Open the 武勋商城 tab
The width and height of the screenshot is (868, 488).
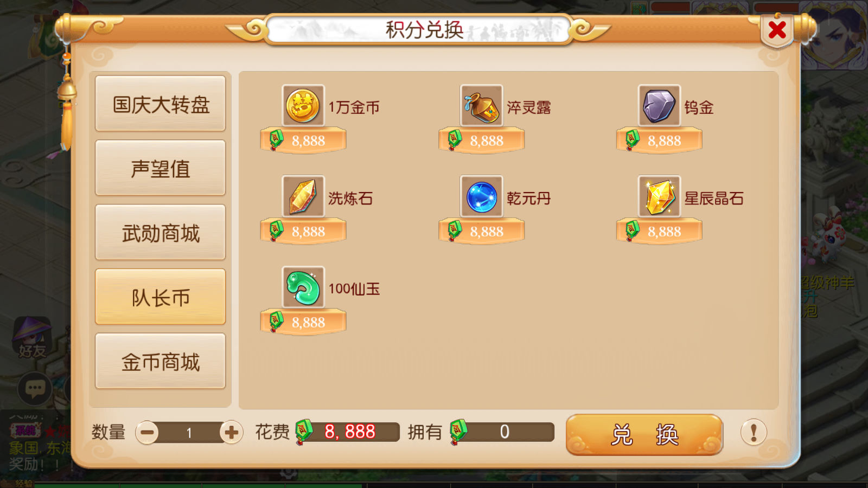pyautogui.click(x=161, y=233)
